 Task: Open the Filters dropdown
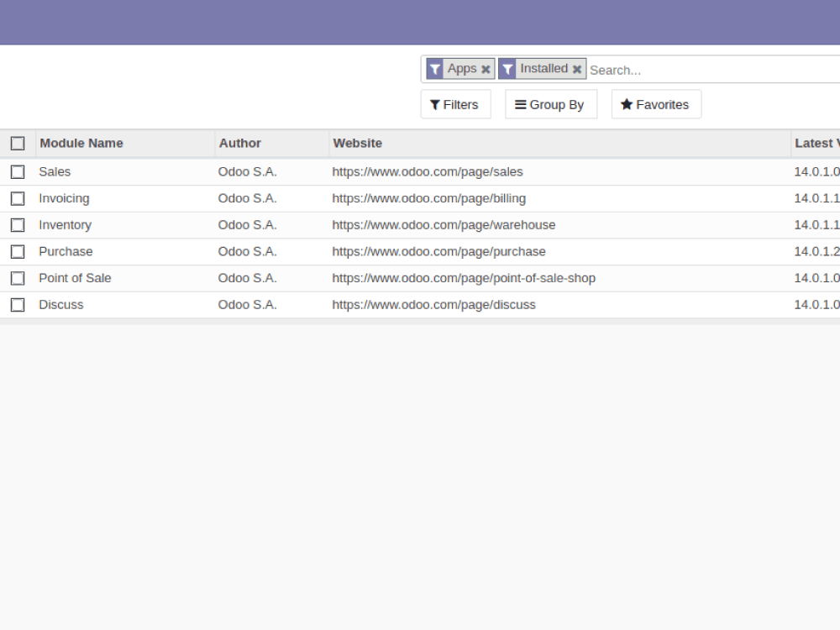[455, 104]
